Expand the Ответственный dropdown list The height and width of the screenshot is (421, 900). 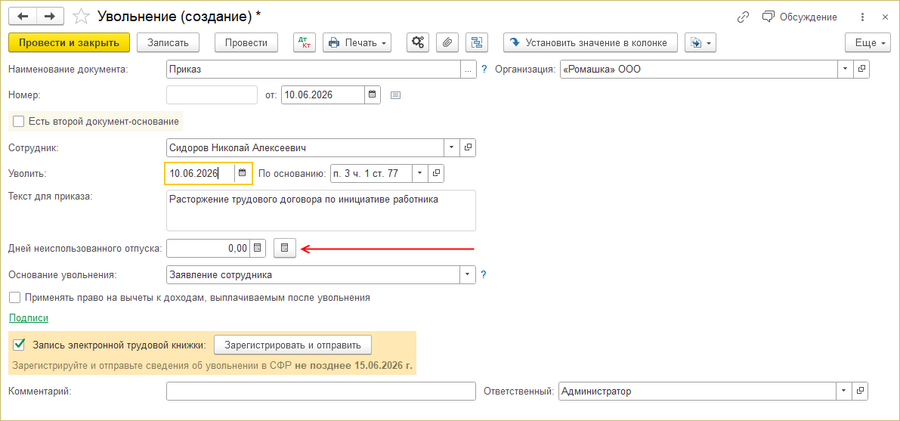point(844,391)
